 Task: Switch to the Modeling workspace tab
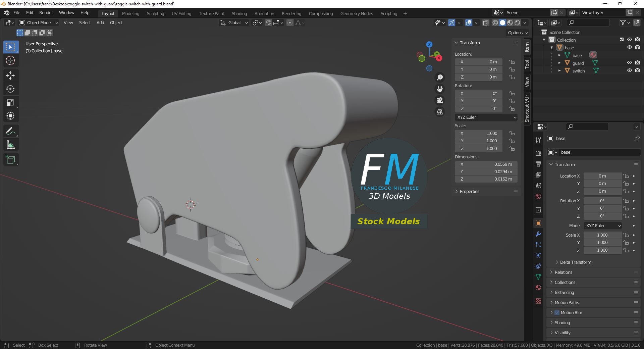[130, 13]
